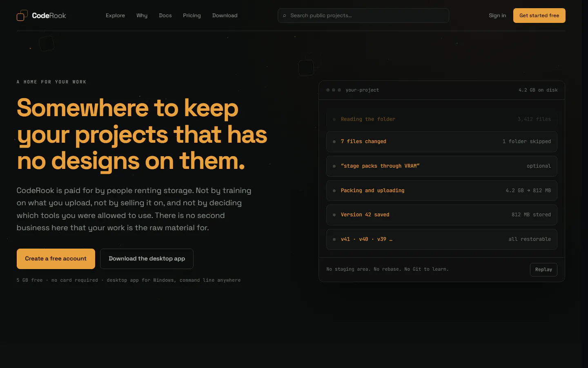Click the "812 MB stored" value
The width and height of the screenshot is (588, 368).
(x=531, y=215)
